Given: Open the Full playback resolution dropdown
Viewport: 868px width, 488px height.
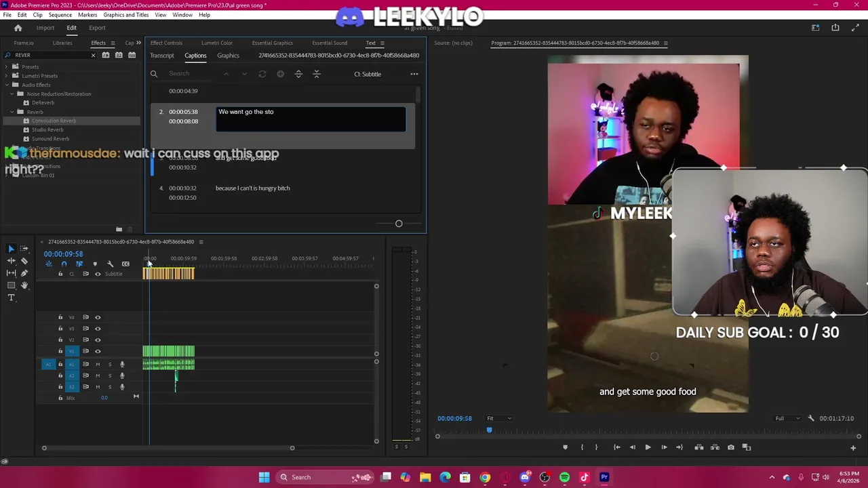Looking at the screenshot, I should point(787,418).
